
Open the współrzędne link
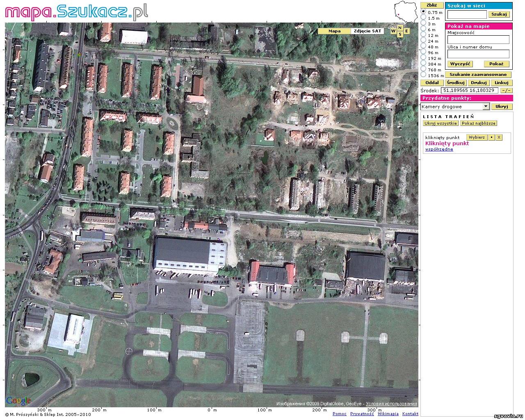[439, 149]
